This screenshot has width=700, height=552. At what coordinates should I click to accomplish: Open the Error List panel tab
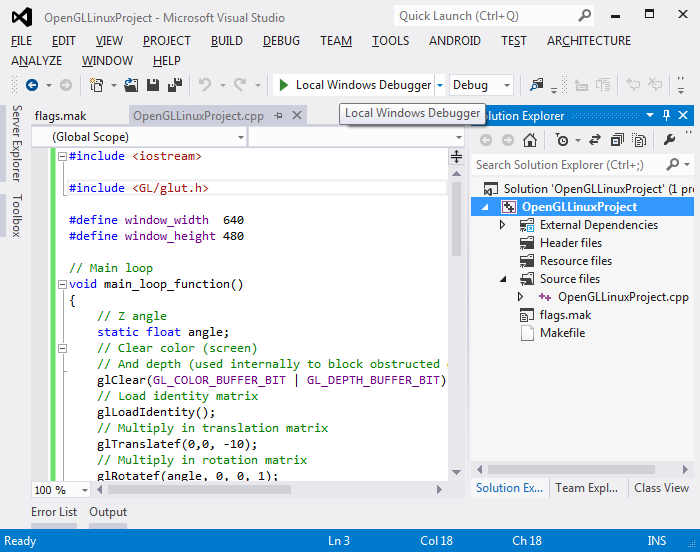54,512
